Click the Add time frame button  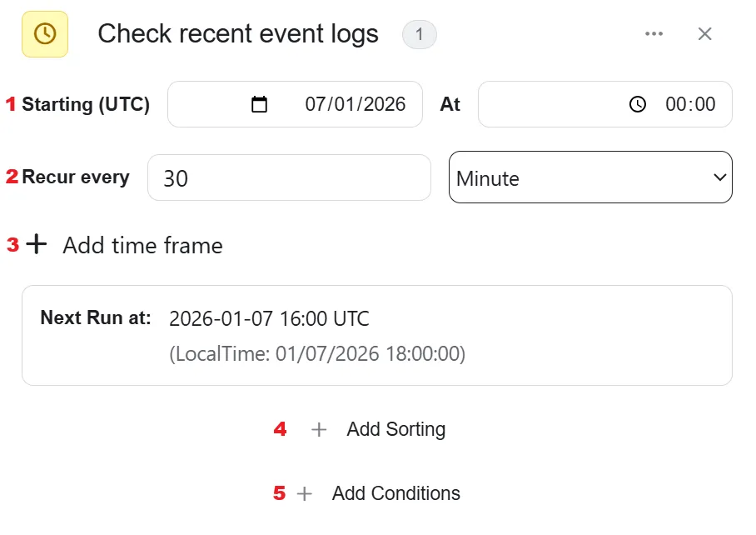124,245
